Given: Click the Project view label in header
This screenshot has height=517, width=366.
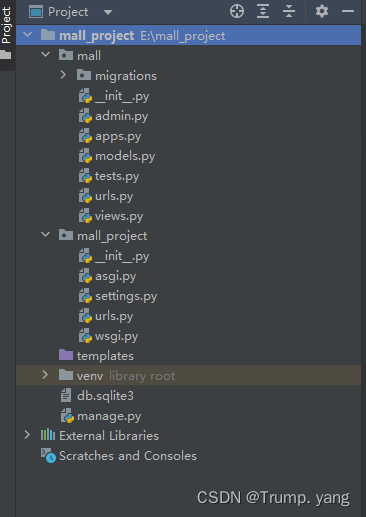Looking at the screenshot, I should click(x=68, y=12).
